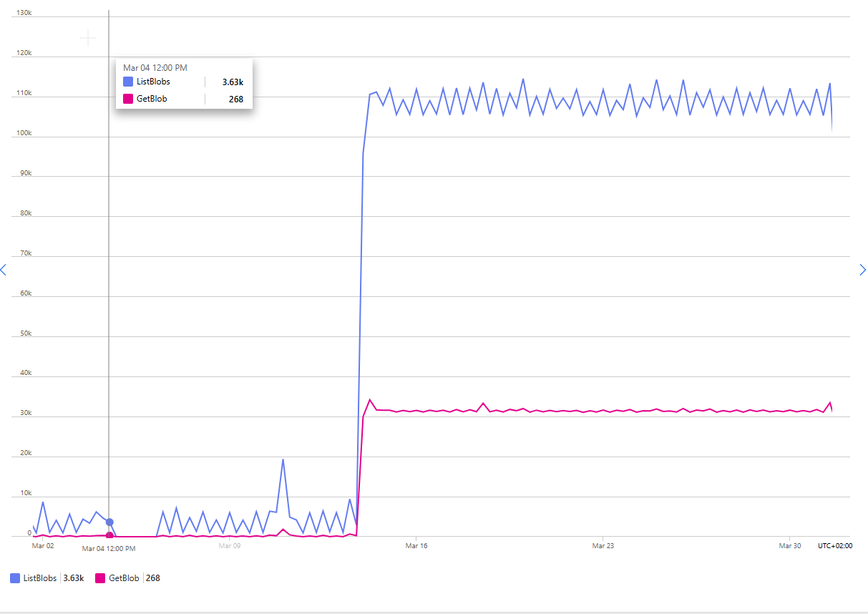Image resolution: width=868 pixels, height=614 pixels.
Task: Click the Mar 16 x-axis label
Action: (x=416, y=545)
